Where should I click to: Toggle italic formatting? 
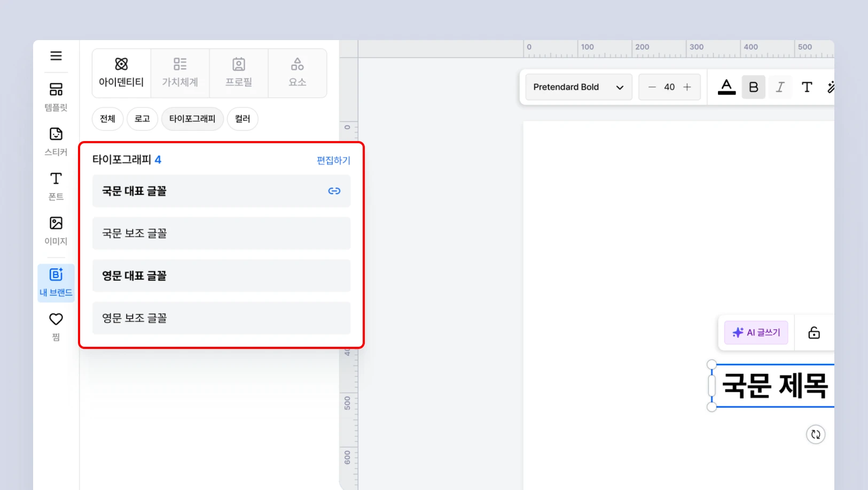780,87
